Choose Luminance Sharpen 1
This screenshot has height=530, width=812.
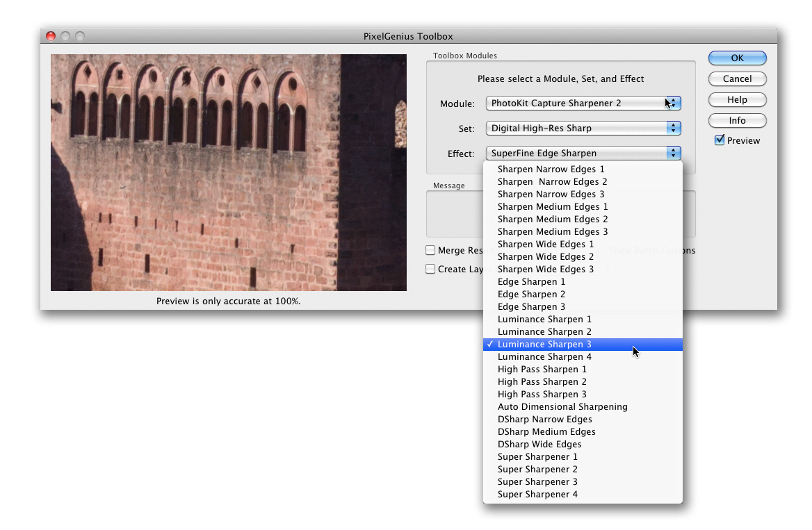pyautogui.click(x=583, y=319)
